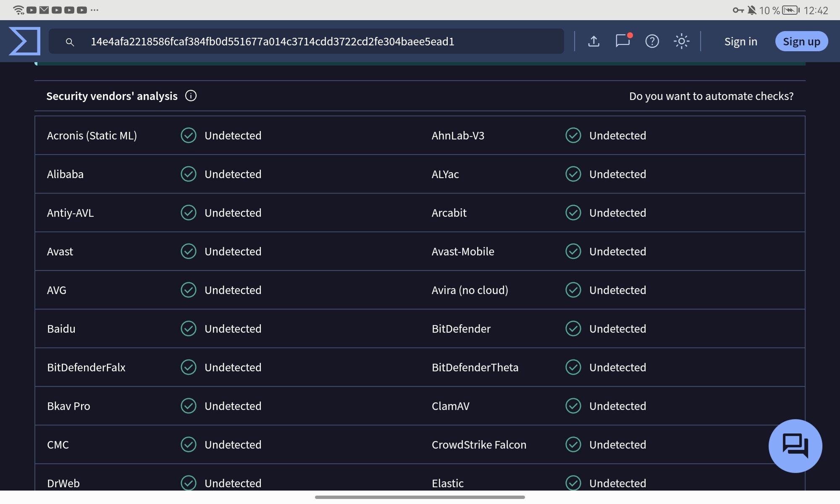Open the info icon beside Security vendors' analysis

(x=191, y=96)
